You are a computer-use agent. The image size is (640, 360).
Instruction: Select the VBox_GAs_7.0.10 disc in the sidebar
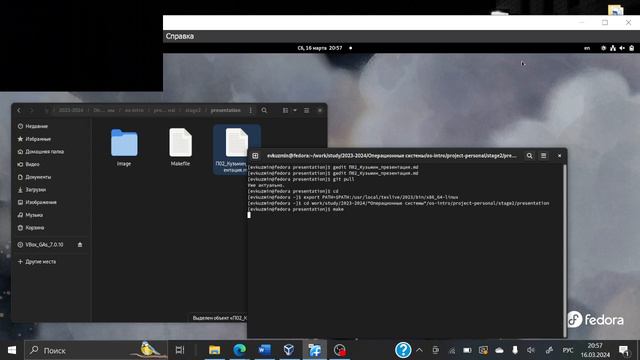click(44, 244)
